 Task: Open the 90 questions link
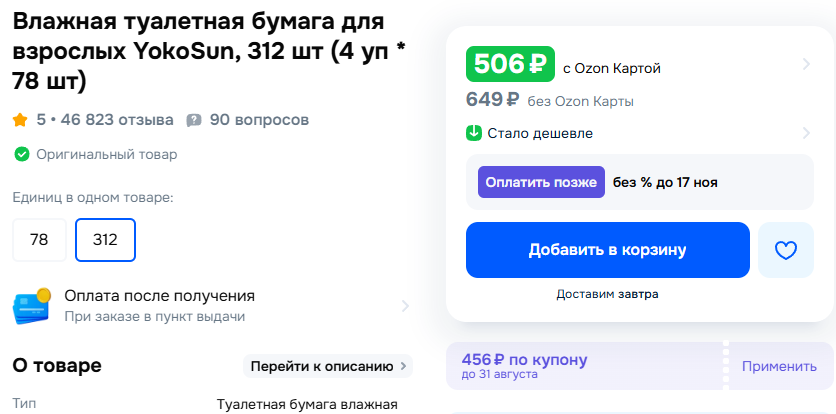pos(259,120)
